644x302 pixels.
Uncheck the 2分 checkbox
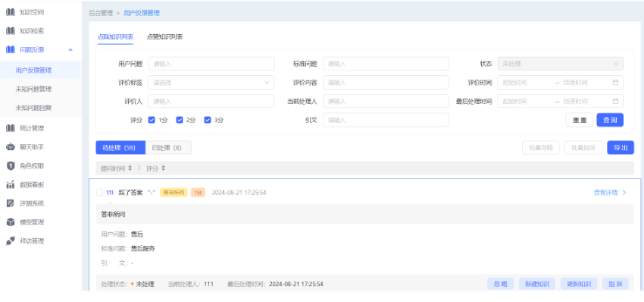pos(180,120)
